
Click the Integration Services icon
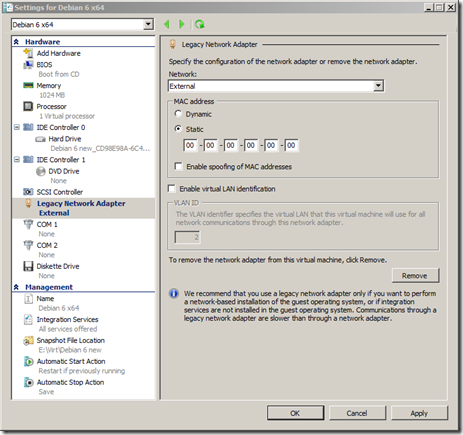28,319
